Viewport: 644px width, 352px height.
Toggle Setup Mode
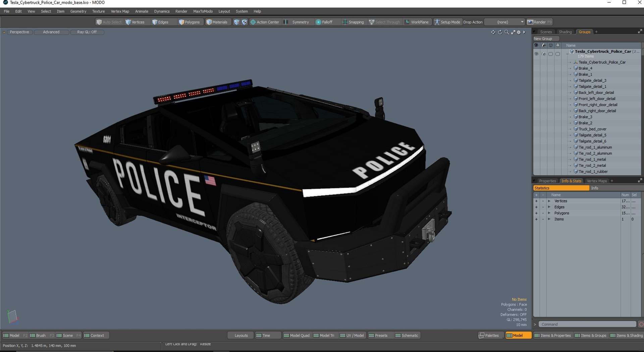click(x=447, y=22)
